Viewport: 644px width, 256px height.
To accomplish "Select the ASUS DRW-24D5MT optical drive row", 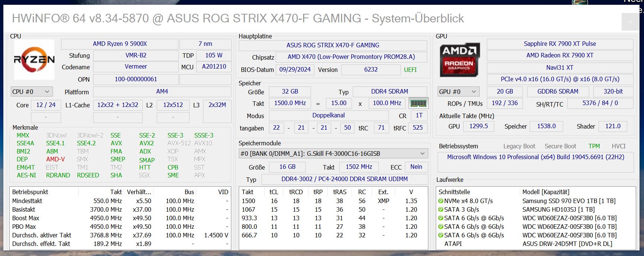I will click(x=536, y=244).
